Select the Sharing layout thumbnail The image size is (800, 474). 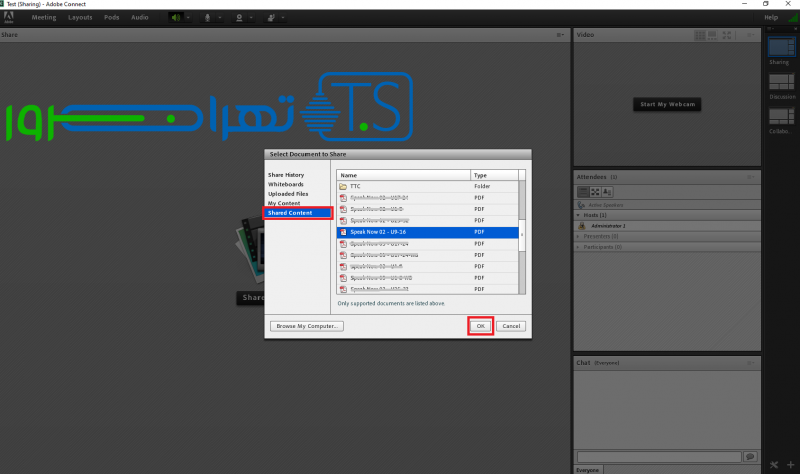tap(779, 44)
